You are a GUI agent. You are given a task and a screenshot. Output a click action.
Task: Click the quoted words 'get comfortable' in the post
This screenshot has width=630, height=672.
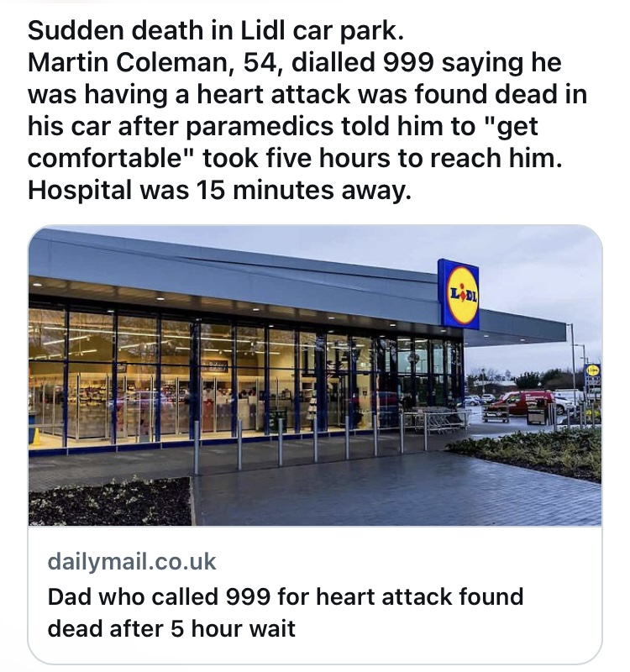(283, 143)
